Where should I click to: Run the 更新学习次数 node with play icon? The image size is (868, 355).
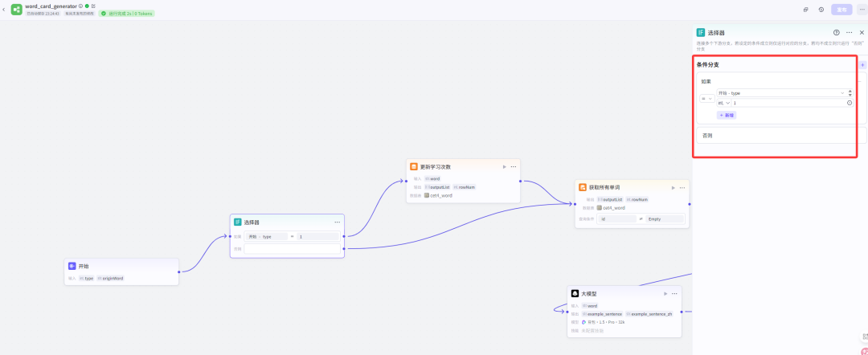pyautogui.click(x=504, y=166)
